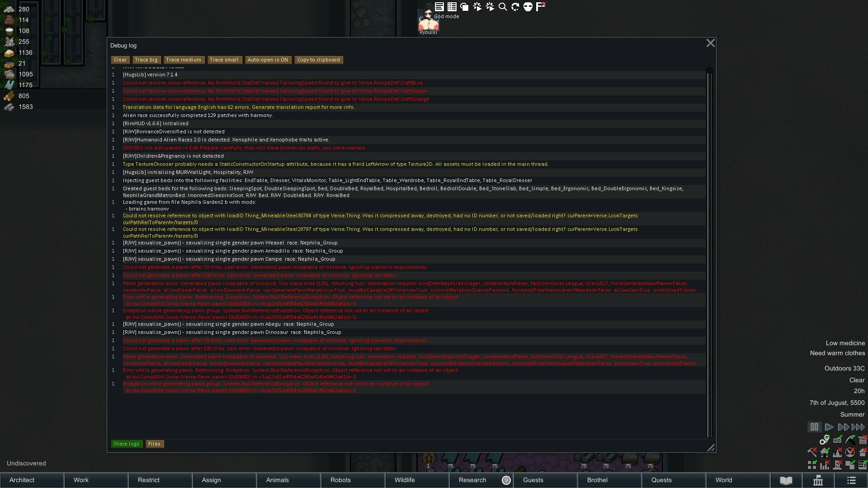868x488 pixels.
Task: Click the Trace small button
Action: [224, 60]
